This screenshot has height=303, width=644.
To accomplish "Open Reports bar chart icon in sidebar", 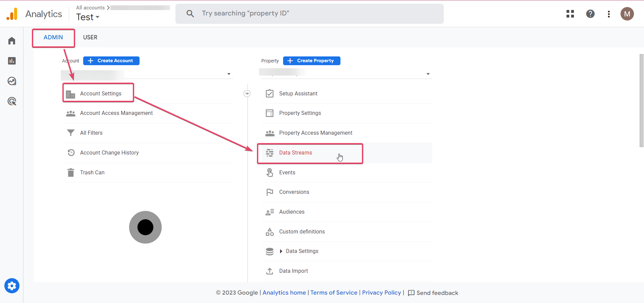I will pyautogui.click(x=12, y=61).
